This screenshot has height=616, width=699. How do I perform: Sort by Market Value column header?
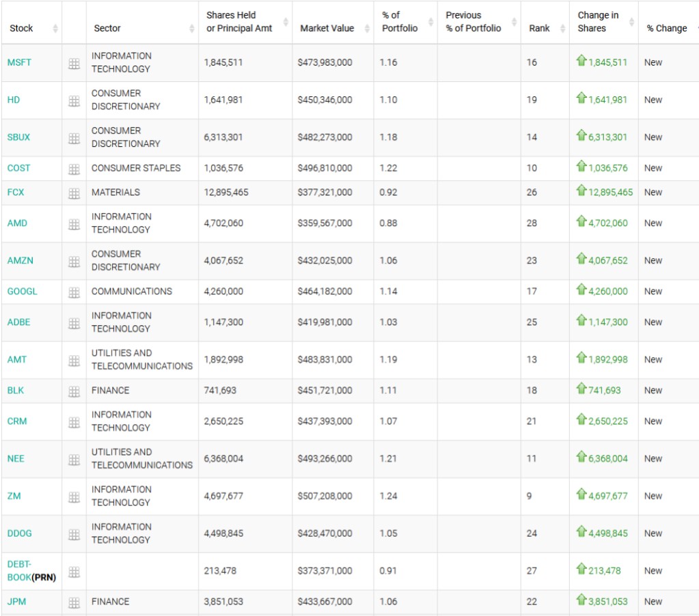point(327,28)
